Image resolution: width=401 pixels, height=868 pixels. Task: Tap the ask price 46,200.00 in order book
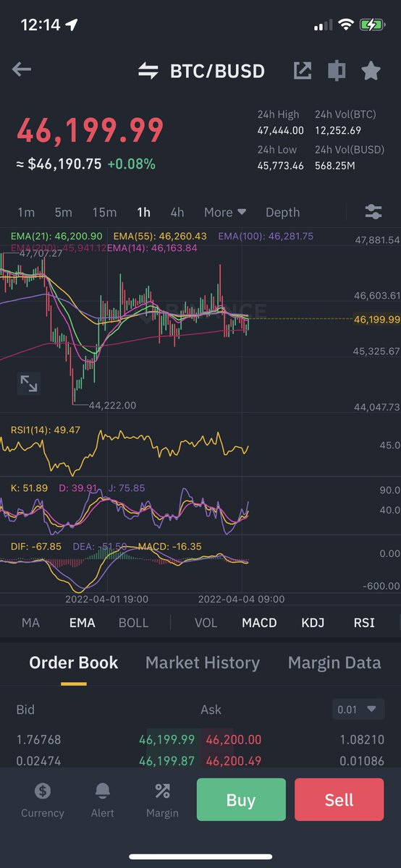tap(234, 740)
